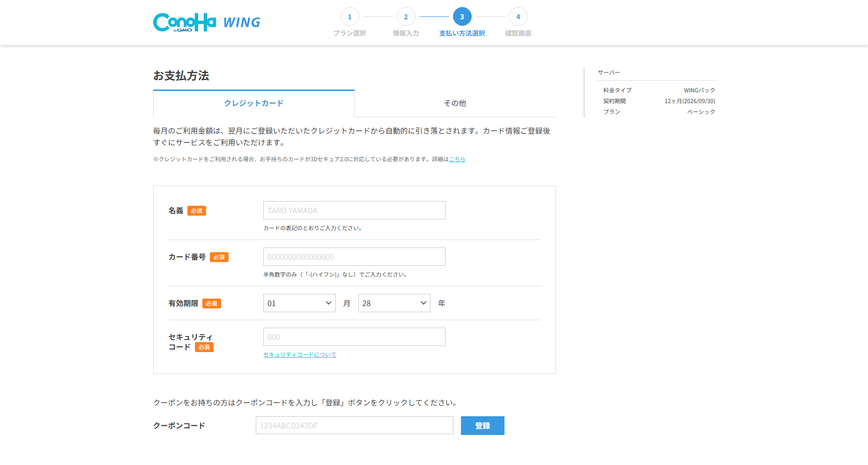The image size is (868, 465).
Task: Open the expiration year dropdown showing 28
Action: pos(394,303)
